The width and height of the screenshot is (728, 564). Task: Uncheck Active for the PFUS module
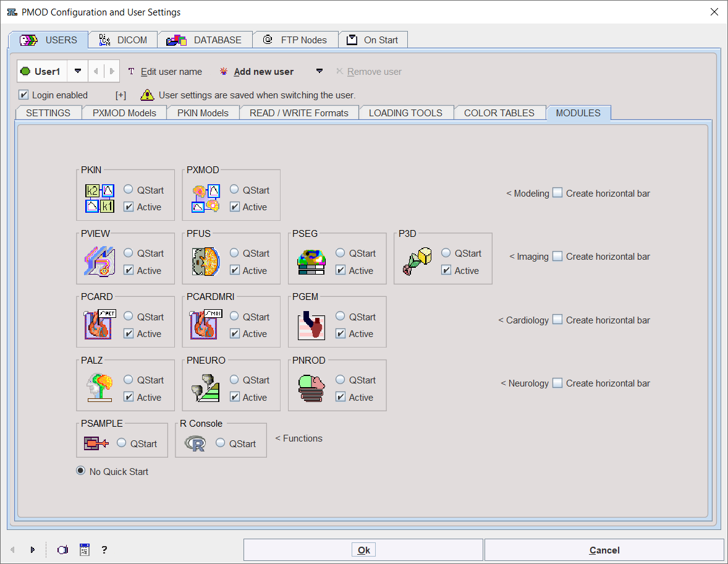(x=234, y=270)
